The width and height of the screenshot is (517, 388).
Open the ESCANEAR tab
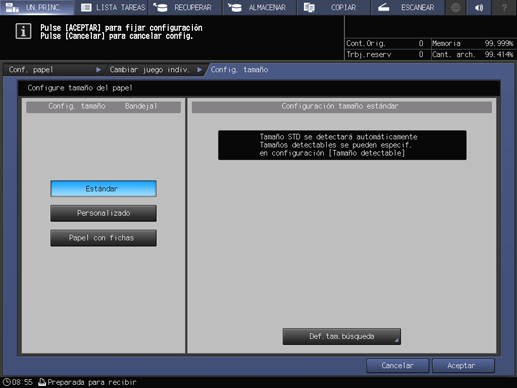pyautogui.click(x=408, y=7)
